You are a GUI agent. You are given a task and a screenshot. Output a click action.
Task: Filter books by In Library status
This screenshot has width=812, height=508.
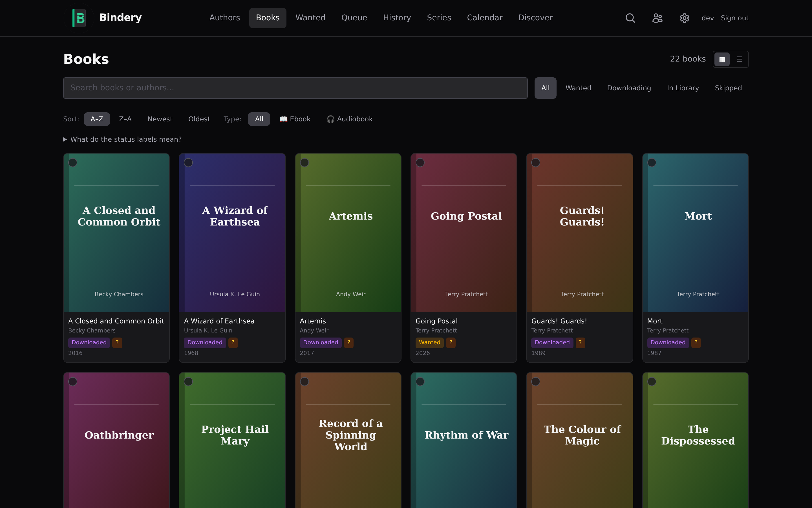click(x=683, y=88)
